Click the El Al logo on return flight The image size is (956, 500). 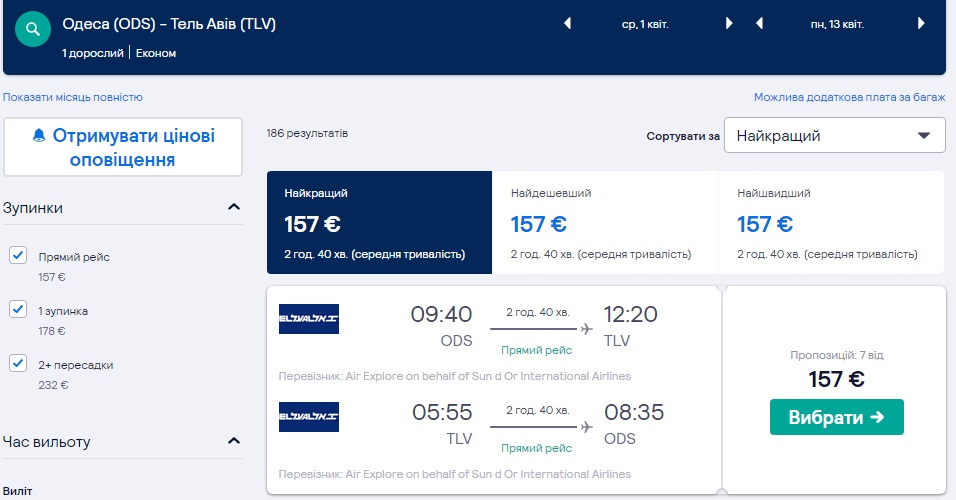pos(309,417)
